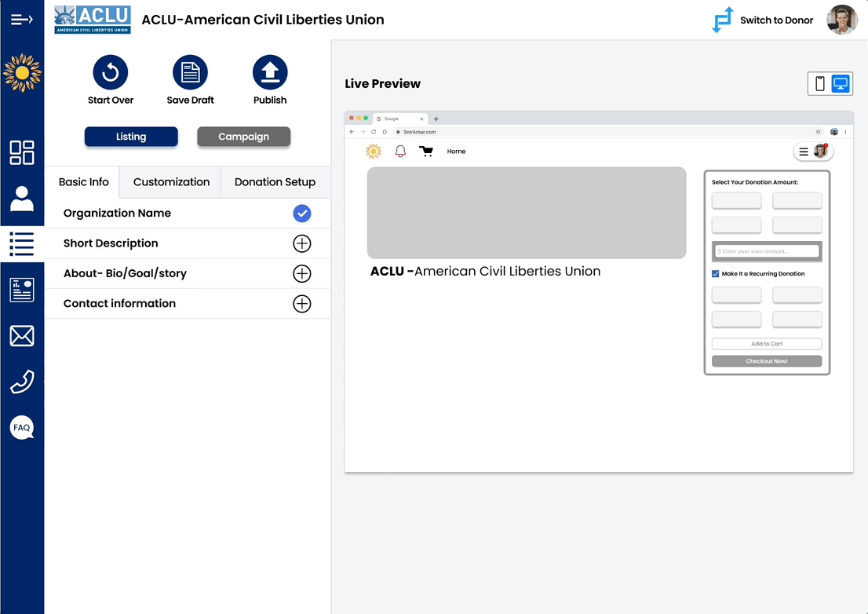
Task: Open the dashboard grid icon in the sidebar
Action: pyautogui.click(x=22, y=152)
